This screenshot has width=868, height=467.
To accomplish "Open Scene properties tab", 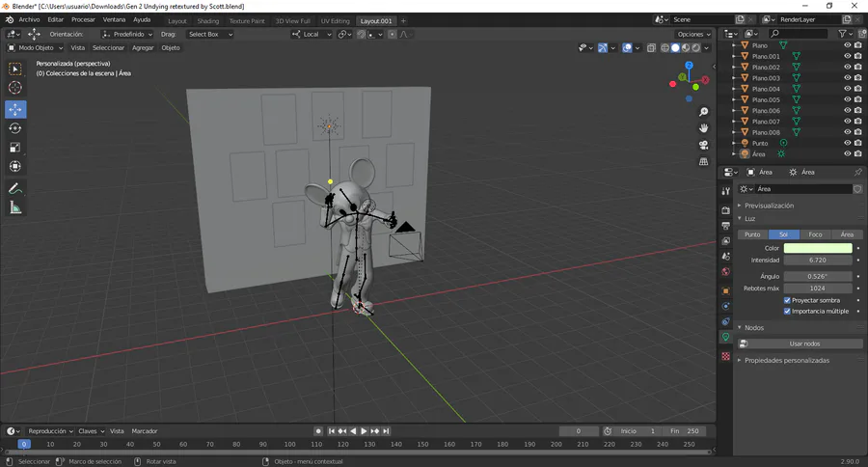I will 725,256.
